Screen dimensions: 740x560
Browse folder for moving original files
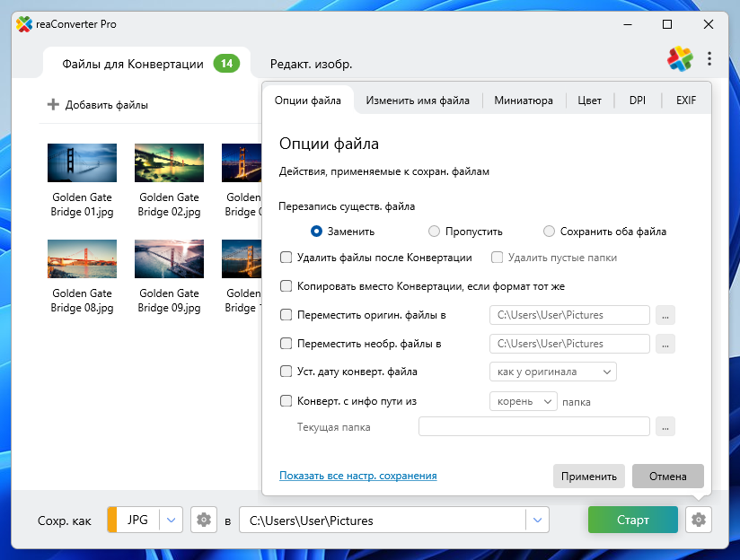665,315
